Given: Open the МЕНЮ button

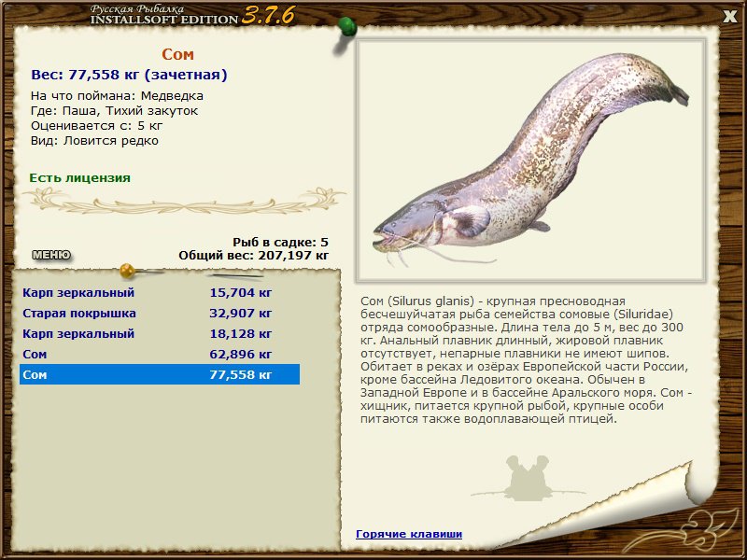Looking at the screenshot, I should (x=51, y=255).
